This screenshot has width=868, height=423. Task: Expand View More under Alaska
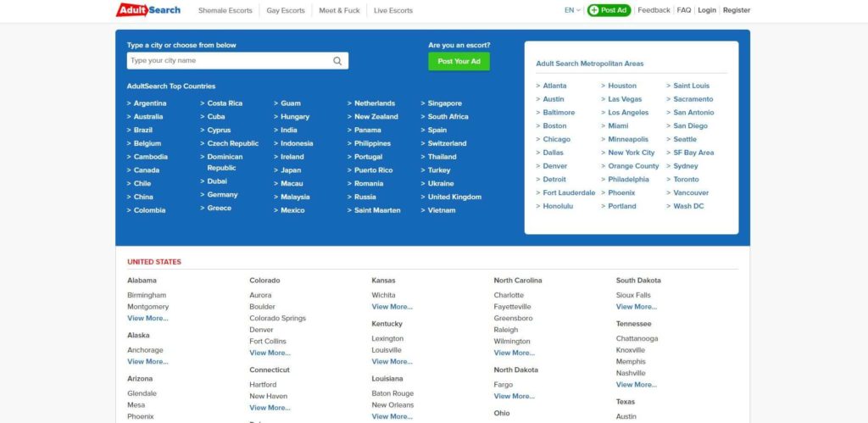pyautogui.click(x=147, y=362)
